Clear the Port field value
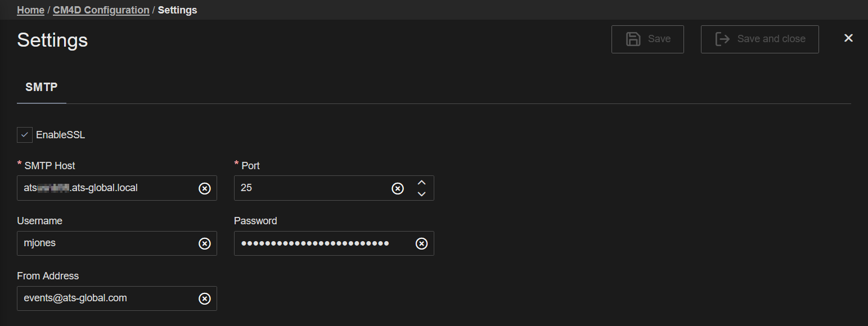 [398, 188]
